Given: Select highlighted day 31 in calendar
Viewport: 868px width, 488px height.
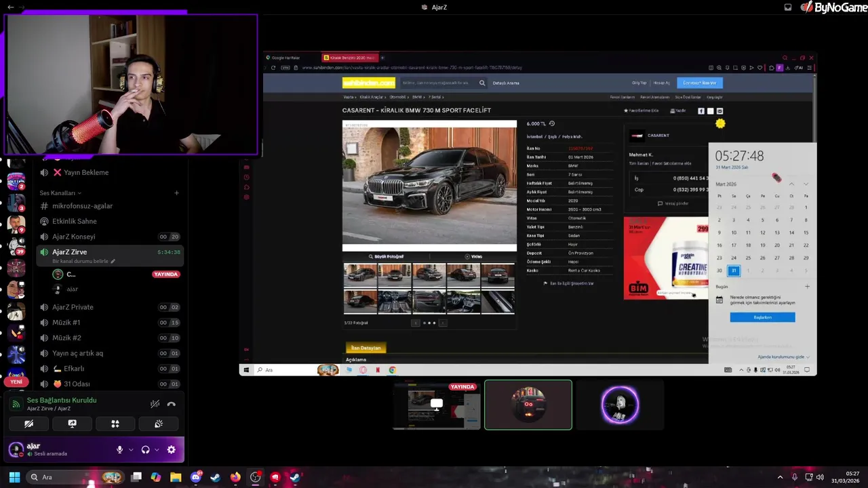Looking at the screenshot, I should (734, 270).
